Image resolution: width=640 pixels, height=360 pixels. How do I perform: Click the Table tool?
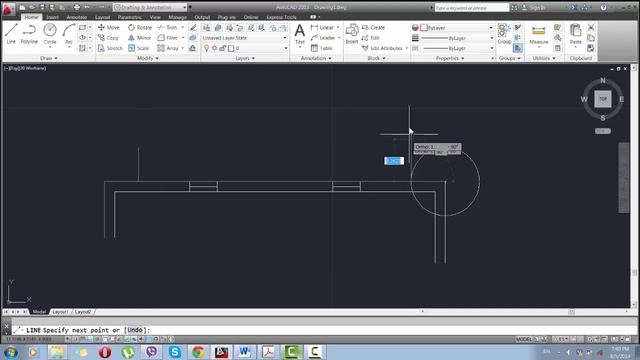click(321, 48)
